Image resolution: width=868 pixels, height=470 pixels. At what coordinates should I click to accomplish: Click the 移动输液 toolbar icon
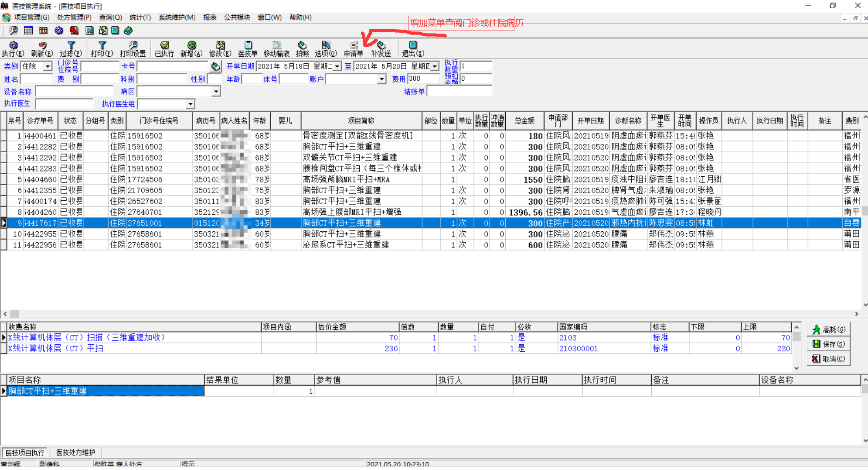[276, 49]
